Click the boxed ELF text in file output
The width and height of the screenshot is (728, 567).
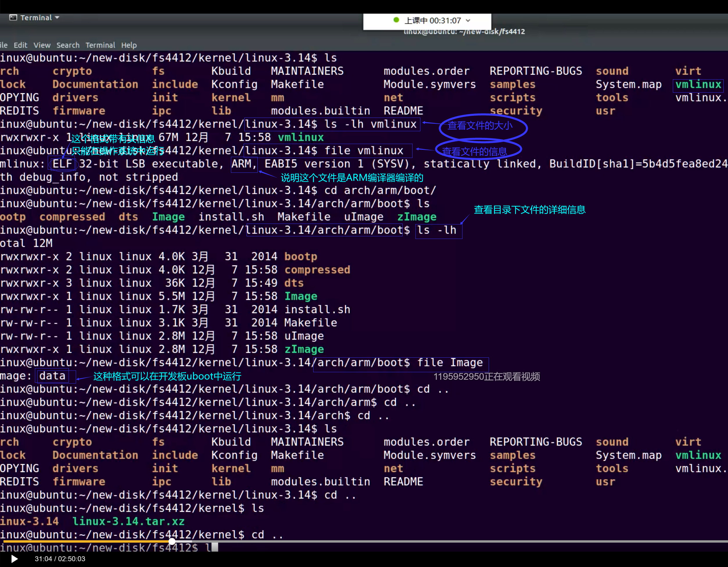(62, 164)
